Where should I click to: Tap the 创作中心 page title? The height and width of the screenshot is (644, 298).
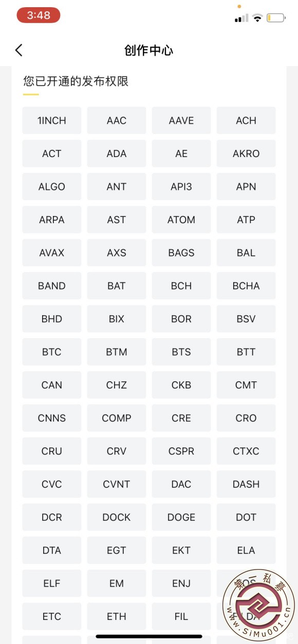149,50
